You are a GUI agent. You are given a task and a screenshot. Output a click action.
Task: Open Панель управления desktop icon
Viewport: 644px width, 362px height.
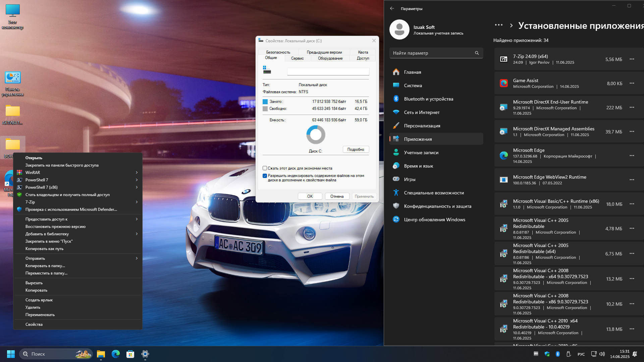(13, 84)
